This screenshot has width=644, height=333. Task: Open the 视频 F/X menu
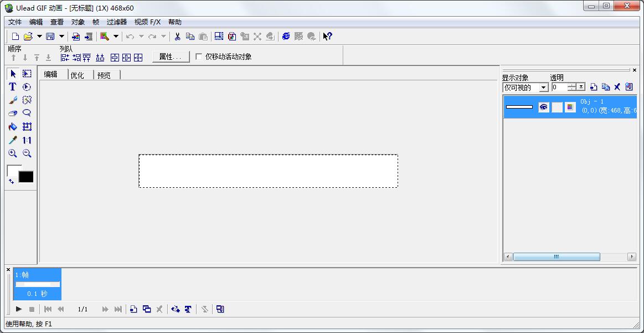coord(147,22)
